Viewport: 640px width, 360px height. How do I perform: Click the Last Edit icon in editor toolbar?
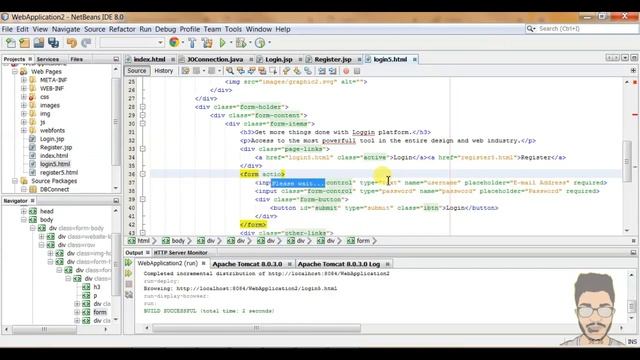[x=186, y=71]
